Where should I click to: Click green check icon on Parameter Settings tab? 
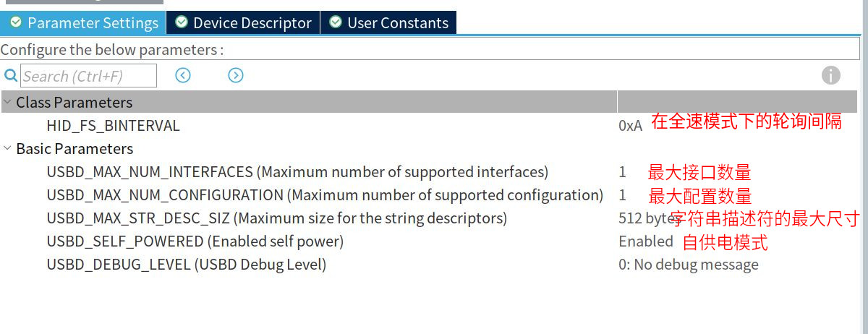(x=15, y=22)
